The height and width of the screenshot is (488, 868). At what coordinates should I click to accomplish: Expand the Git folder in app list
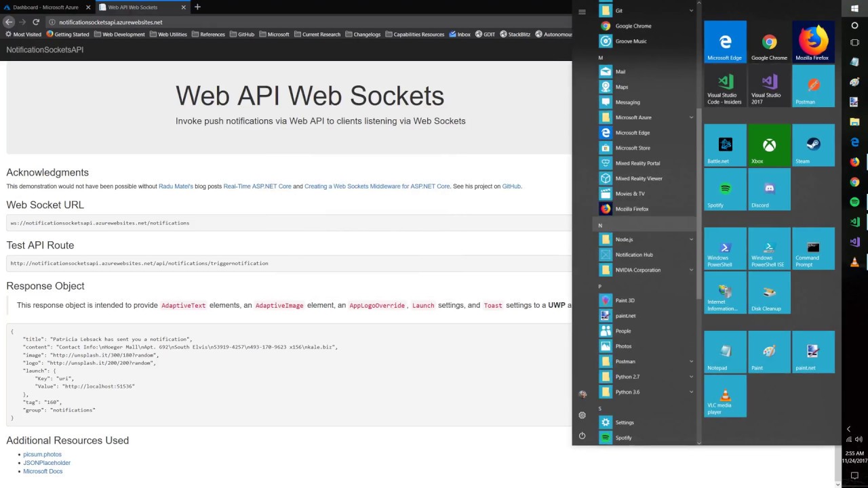(646, 11)
